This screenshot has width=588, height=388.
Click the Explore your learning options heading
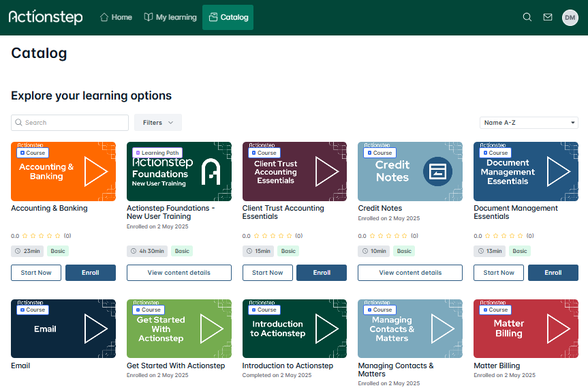[x=91, y=95]
